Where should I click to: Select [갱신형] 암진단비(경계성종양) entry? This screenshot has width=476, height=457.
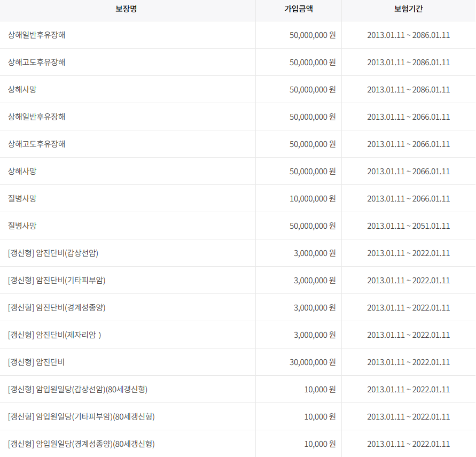pyautogui.click(x=57, y=307)
